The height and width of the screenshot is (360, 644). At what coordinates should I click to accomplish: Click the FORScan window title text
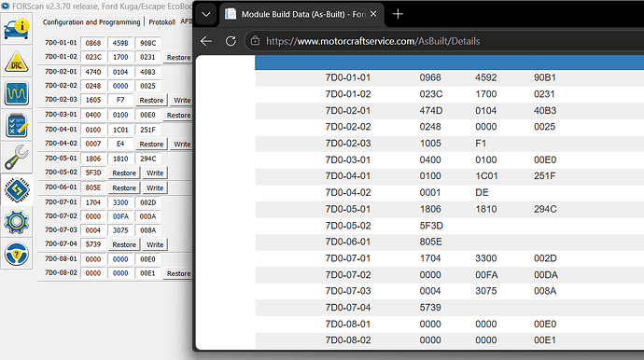coord(102,7)
